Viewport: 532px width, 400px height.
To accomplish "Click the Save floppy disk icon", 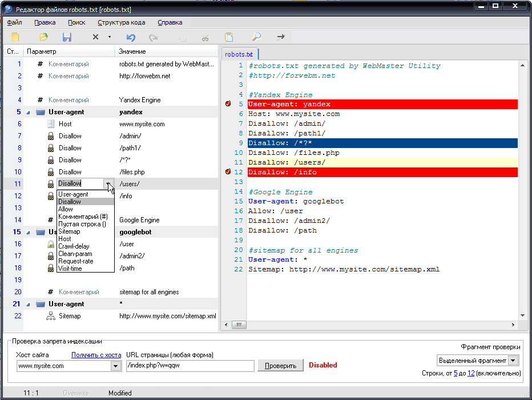I will point(67,37).
